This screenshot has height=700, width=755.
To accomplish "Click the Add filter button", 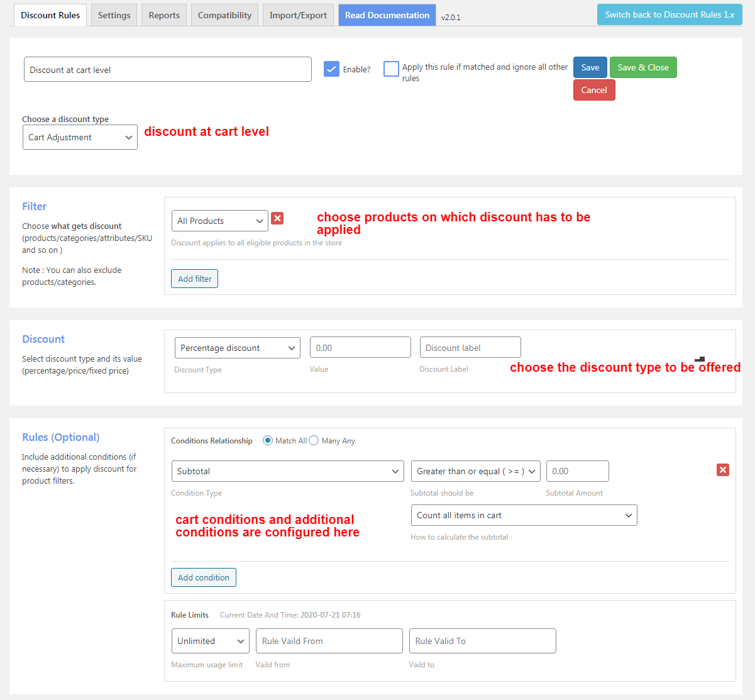I will 195,279.
